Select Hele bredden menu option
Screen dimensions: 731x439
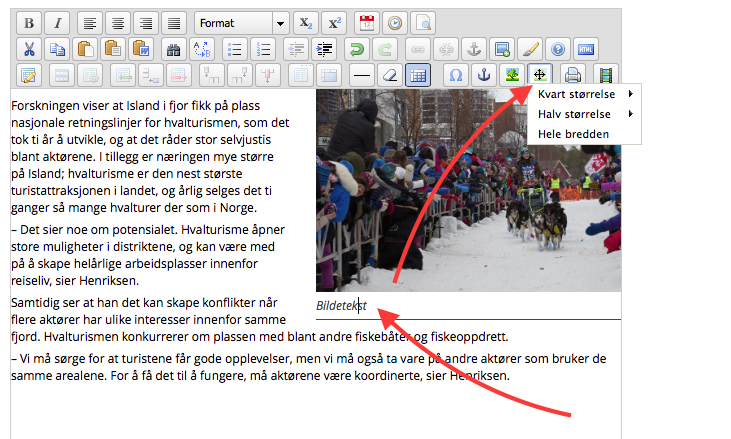coord(573,134)
